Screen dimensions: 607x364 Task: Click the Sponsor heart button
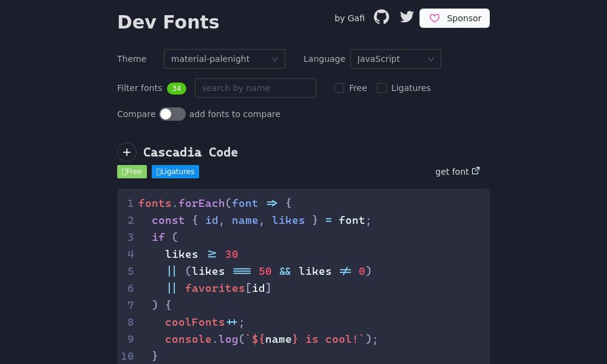coord(455,18)
